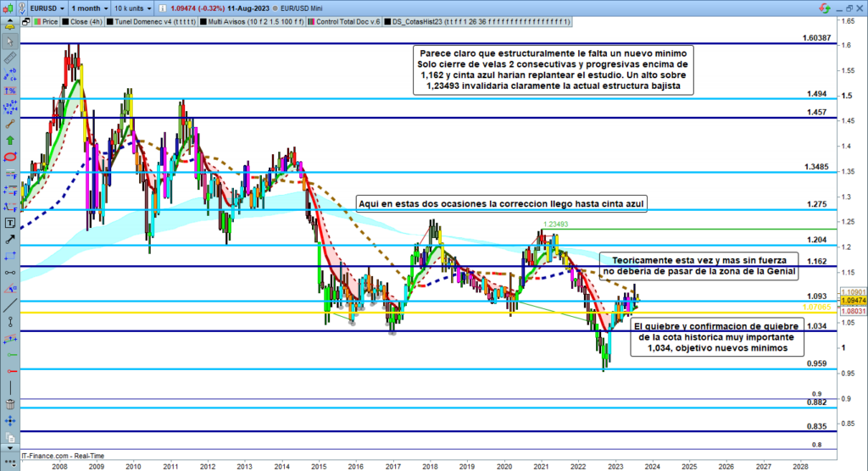Toggle the Multi Avisos indicator label
868x471 pixels.
point(253,23)
